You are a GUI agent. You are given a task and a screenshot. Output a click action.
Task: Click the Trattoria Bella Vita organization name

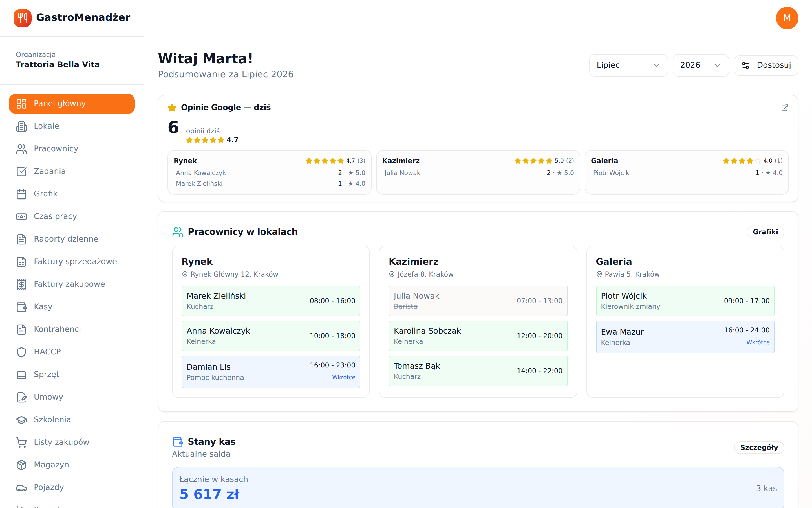pyautogui.click(x=58, y=65)
